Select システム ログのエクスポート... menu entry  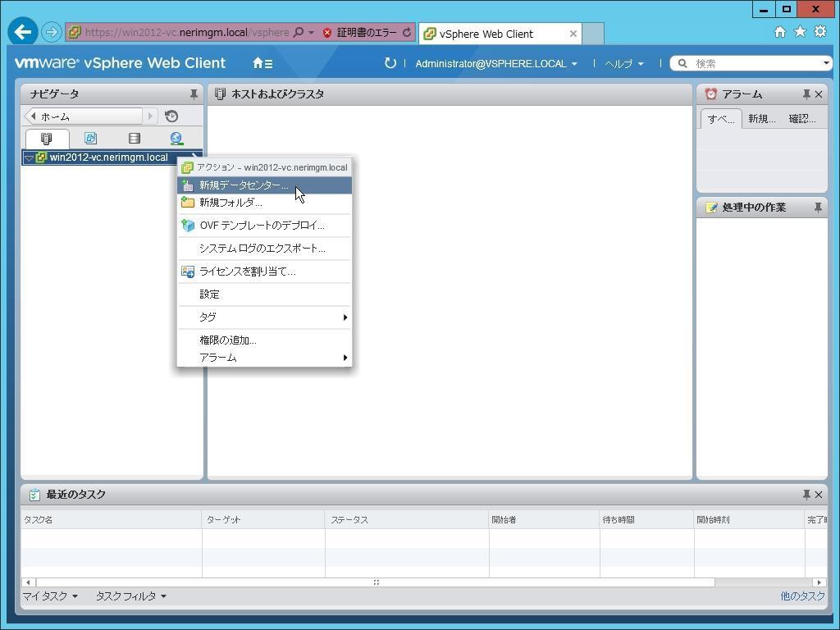pyautogui.click(x=265, y=249)
